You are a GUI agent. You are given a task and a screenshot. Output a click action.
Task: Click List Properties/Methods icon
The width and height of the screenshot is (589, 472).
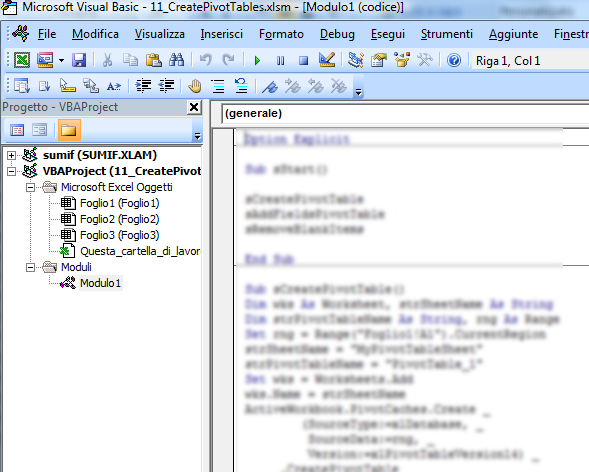click(22, 86)
